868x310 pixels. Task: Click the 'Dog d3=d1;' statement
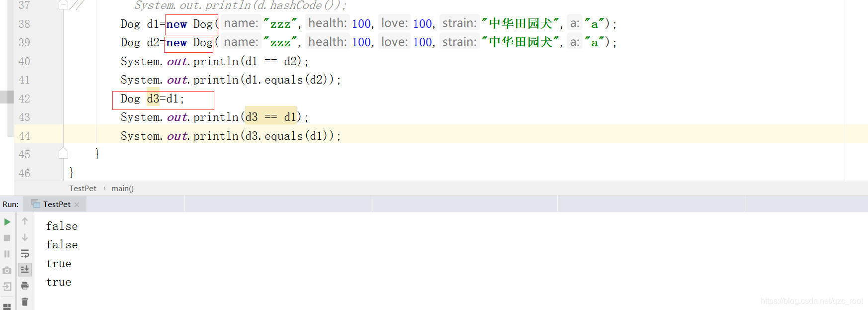pyautogui.click(x=152, y=99)
